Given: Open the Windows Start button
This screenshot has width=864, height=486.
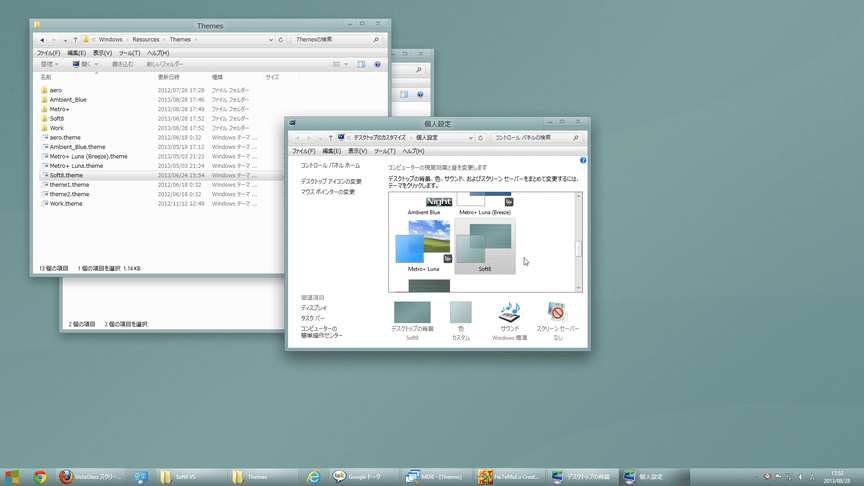Looking at the screenshot, I should point(12,477).
